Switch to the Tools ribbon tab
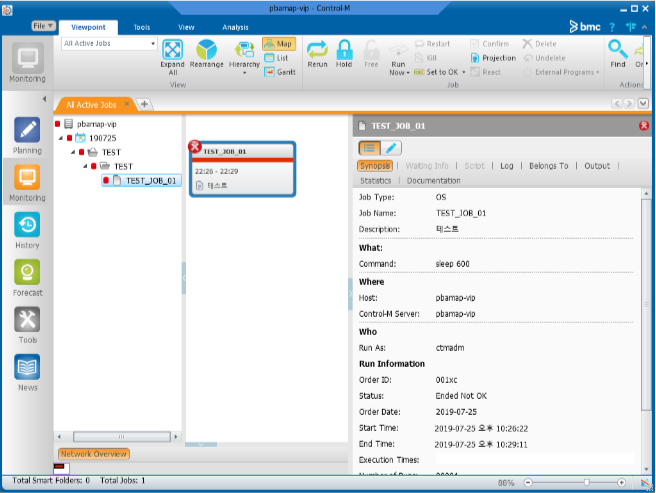Screen dimensions: 656x493 142,27
